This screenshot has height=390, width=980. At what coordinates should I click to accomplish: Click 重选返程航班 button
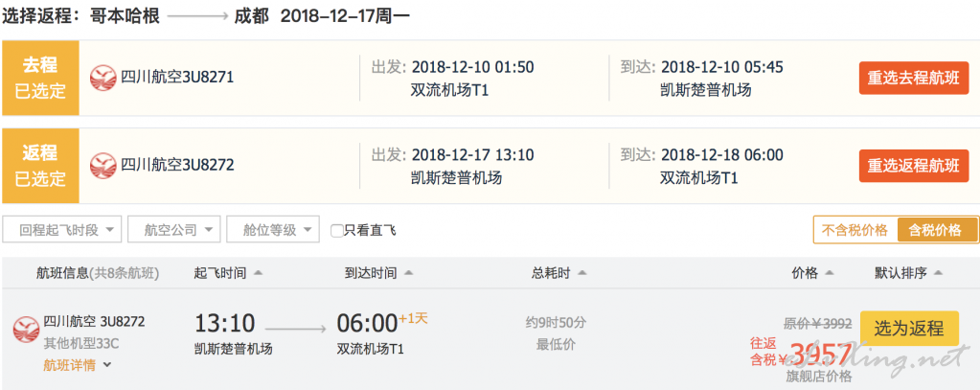(x=914, y=166)
